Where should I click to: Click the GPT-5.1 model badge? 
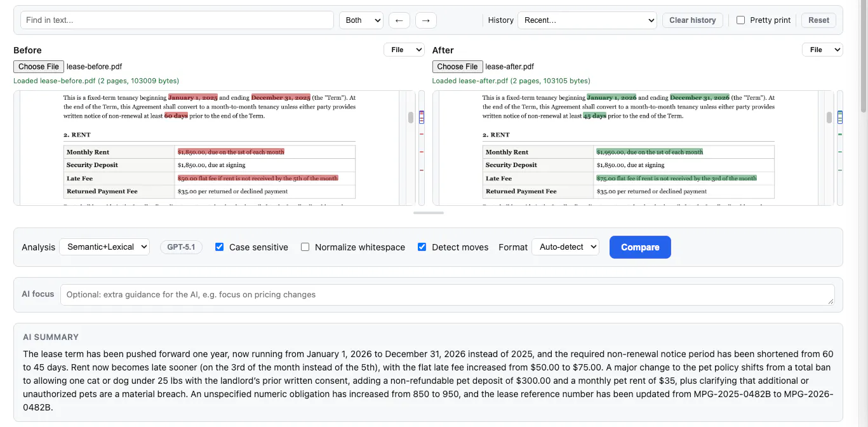(x=181, y=247)
